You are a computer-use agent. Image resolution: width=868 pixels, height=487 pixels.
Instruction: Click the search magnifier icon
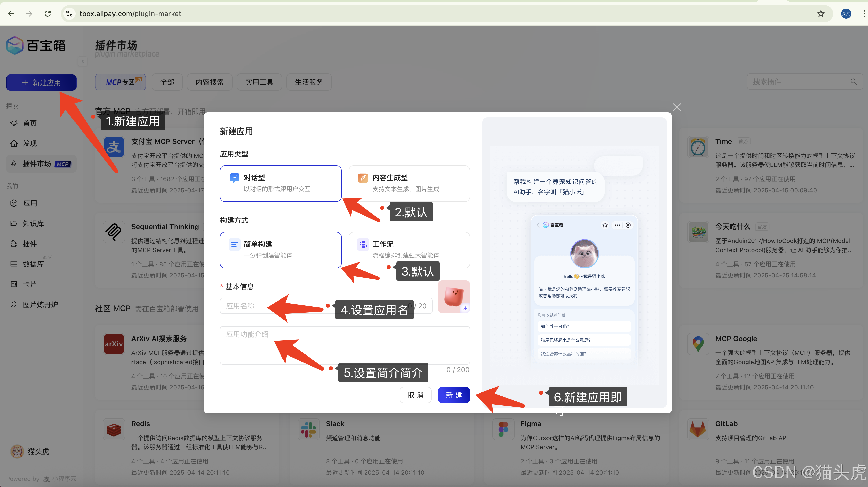(853, 82)
